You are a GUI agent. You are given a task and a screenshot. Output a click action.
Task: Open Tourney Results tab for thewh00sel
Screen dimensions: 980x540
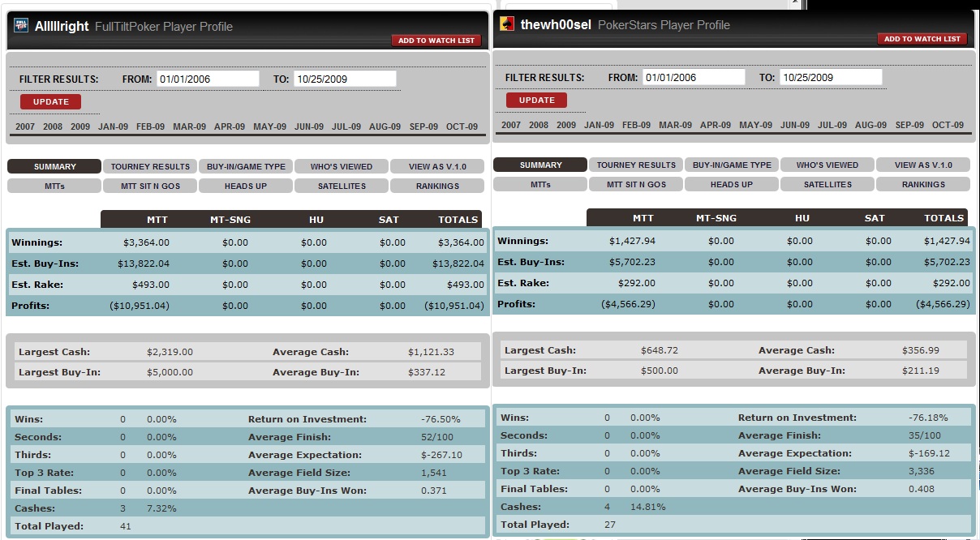(636, 165)
